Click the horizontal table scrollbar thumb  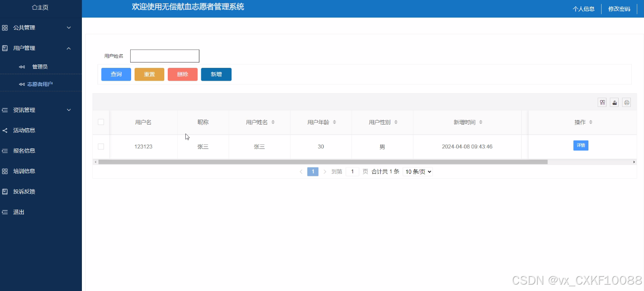point(323,162)
